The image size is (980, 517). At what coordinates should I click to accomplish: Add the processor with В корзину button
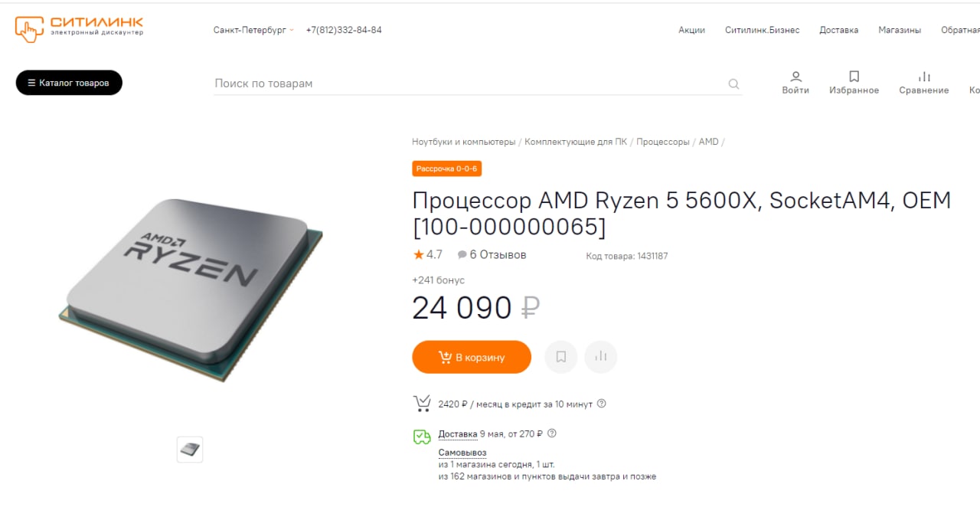click(472, 357)
